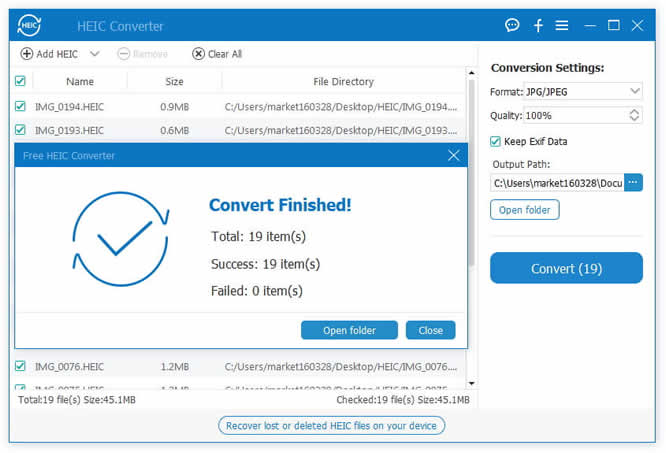Select IMG_0194.HEIC file name
The width and height of the screenshot is (666, 453).
[x=69, y=107]
